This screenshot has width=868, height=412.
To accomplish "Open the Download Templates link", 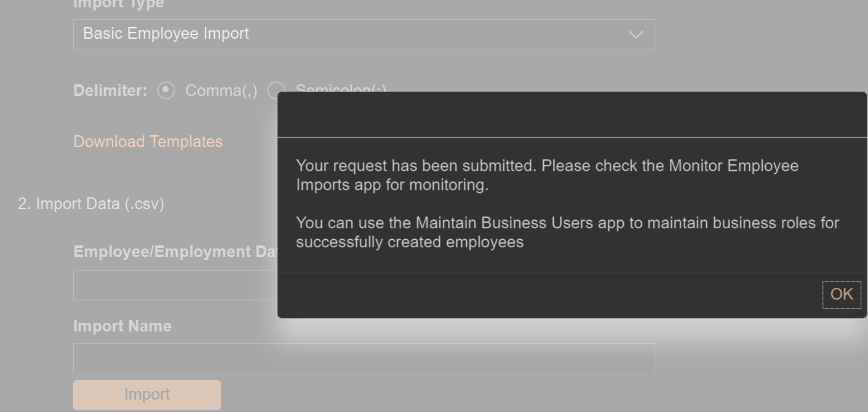I will [148, 141].
